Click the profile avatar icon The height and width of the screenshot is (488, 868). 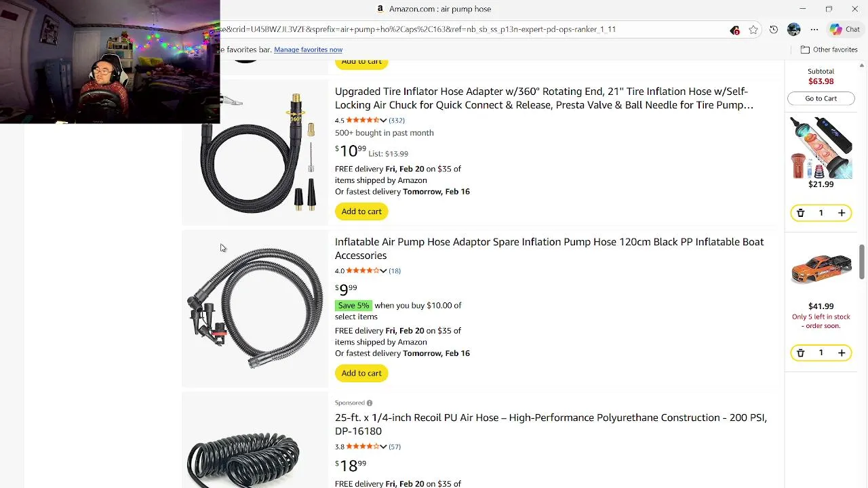794,30
